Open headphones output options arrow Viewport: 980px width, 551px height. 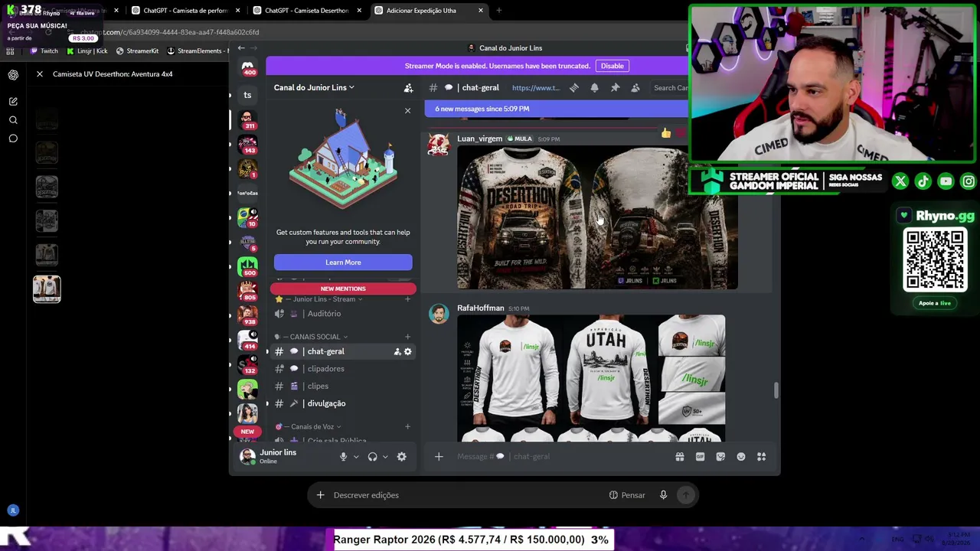[x=385, y=457]
